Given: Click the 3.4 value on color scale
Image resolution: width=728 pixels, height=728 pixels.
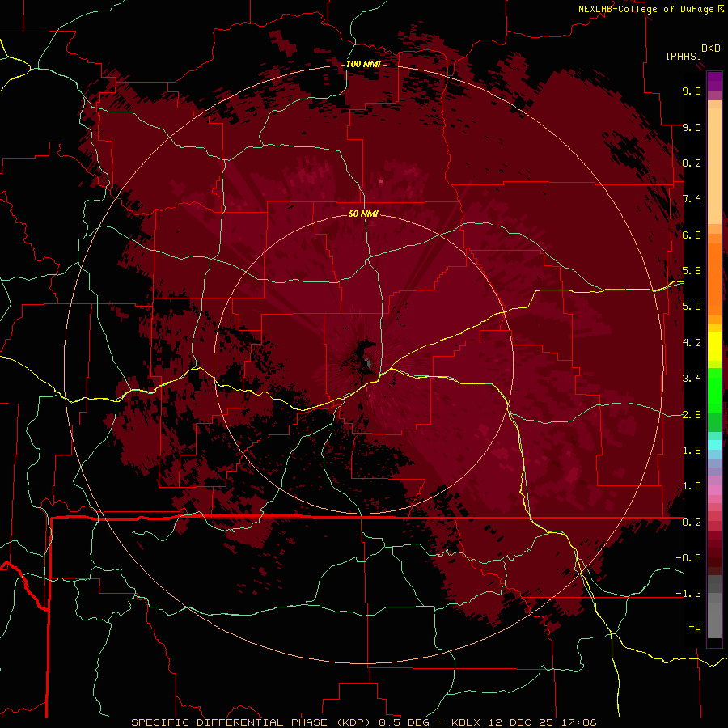Looking at the screenshot, I should pos(692,379).
